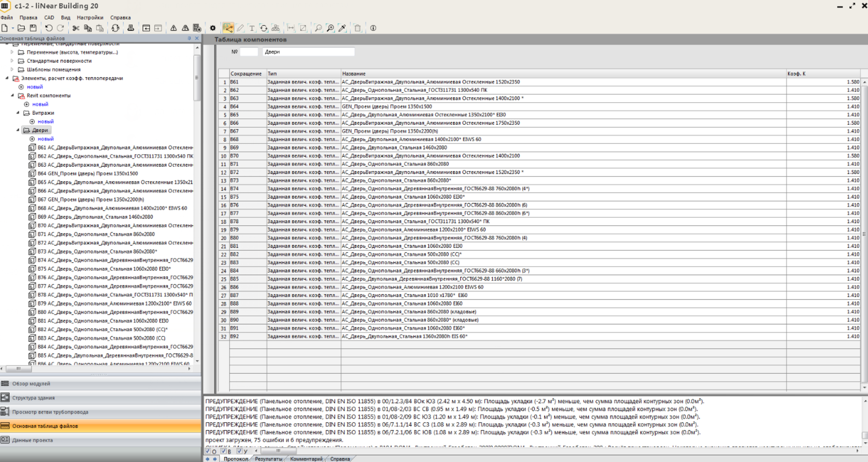Click the hierarchy structure toolbar icon
Screen dimensions: 868x462
pyautogui.click(x=276, y=28)
